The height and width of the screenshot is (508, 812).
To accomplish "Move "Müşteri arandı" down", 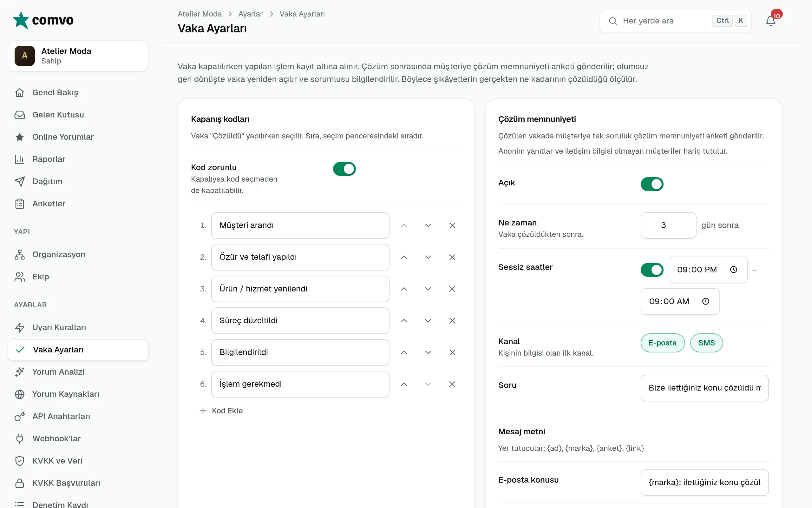I will click(x=428, y=225).
